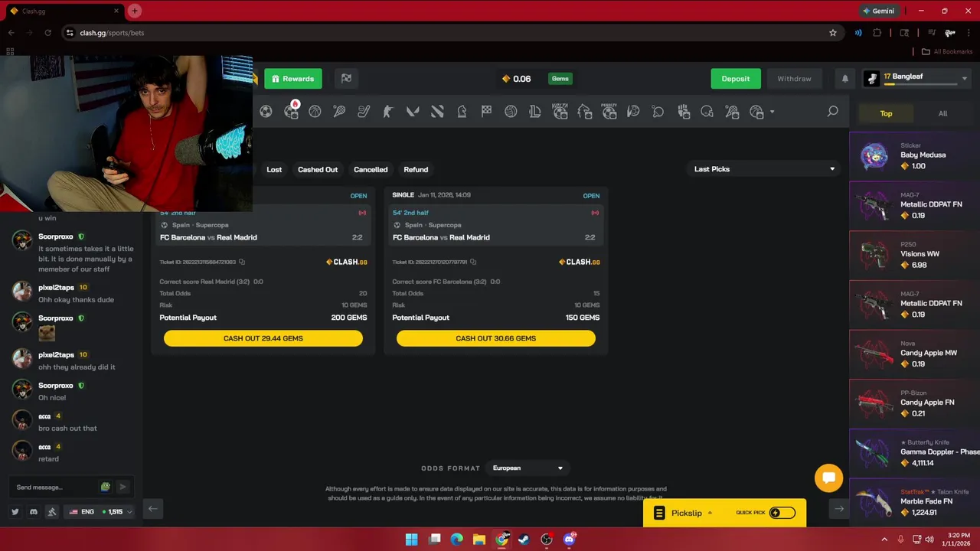Open Windows Start menu

(411, 540)
